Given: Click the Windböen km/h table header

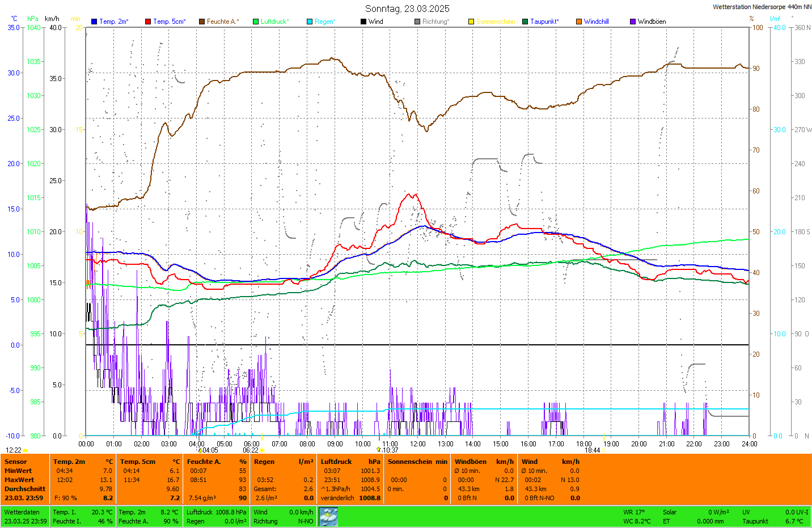Looking at the screenshot, I should click(484, 462).
